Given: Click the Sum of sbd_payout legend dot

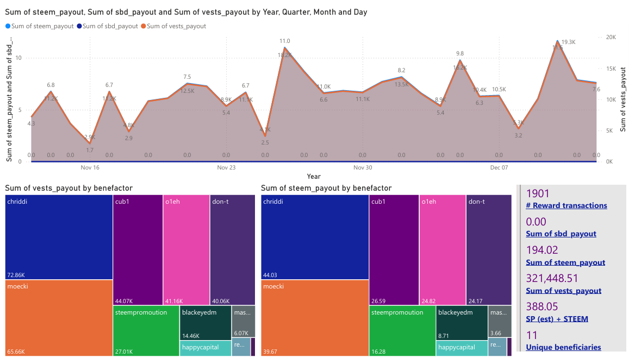Looking at the screenshot, I should (79, 26).
